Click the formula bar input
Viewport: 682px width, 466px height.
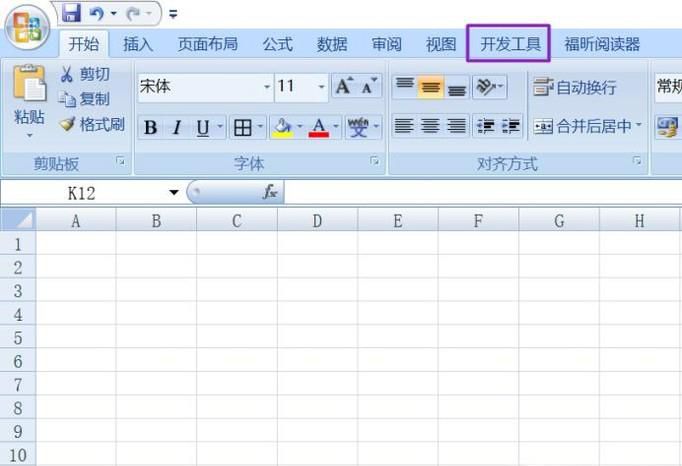click(483, 192)
